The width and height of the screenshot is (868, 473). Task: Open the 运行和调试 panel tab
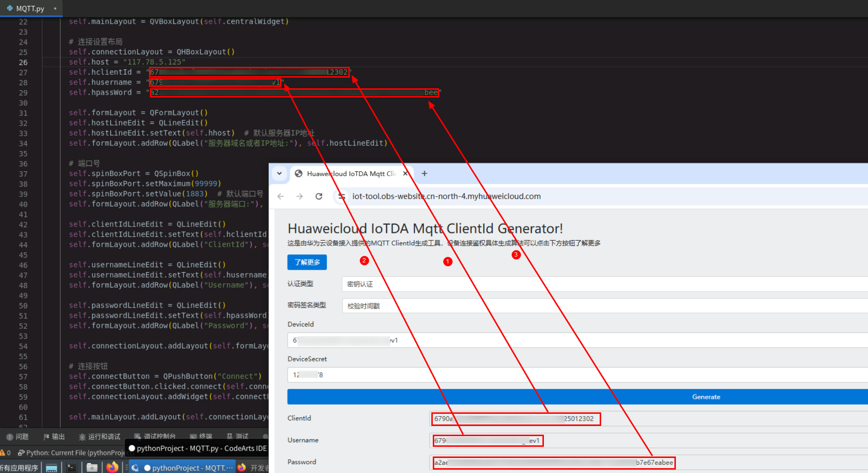[99, 437]
